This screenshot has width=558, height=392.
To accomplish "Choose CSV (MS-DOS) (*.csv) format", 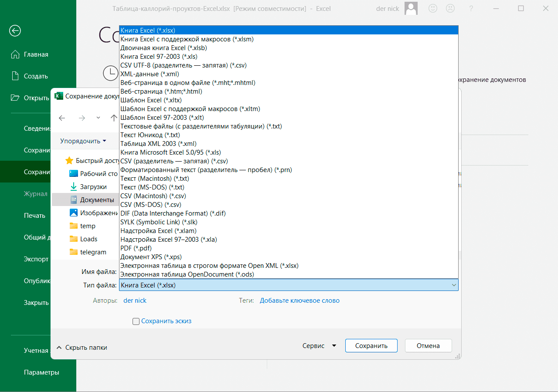I will (x=289, y=205).
